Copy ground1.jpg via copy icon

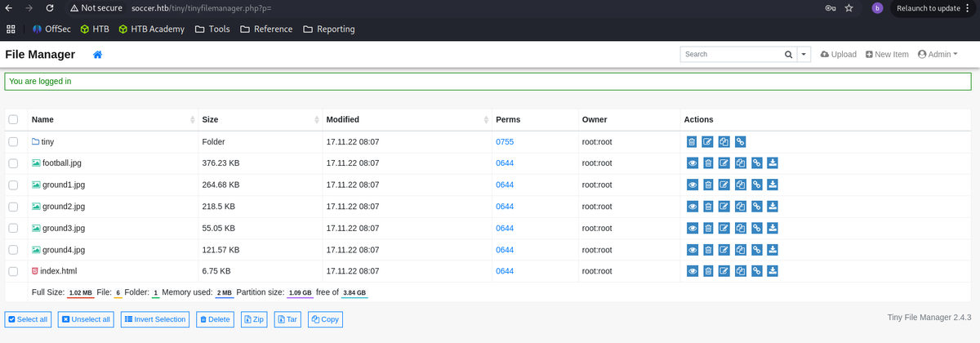tap(741, 185)
